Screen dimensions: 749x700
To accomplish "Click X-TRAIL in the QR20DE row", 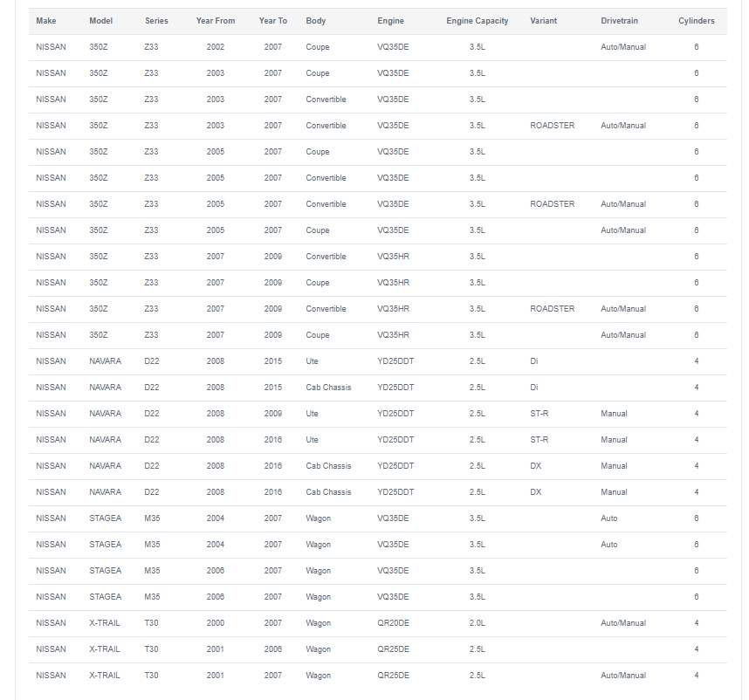I will tap(104, 623).
